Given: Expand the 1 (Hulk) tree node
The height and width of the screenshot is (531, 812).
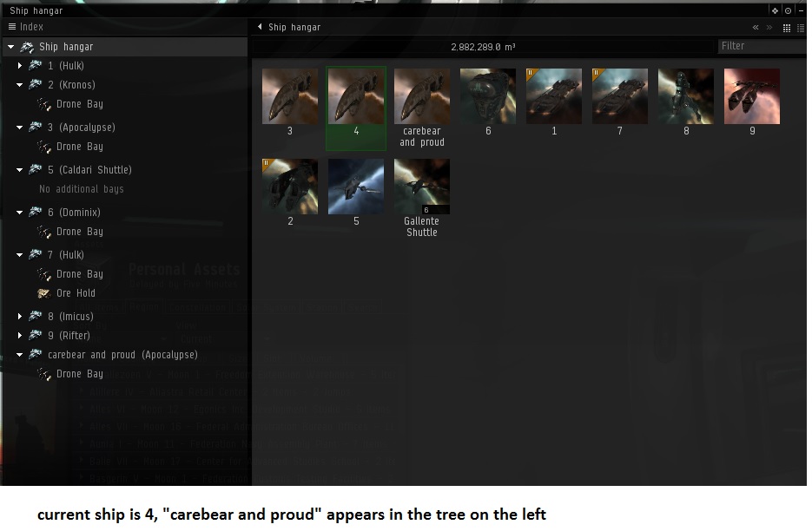Looking at the screenshot, I should 20,66.
